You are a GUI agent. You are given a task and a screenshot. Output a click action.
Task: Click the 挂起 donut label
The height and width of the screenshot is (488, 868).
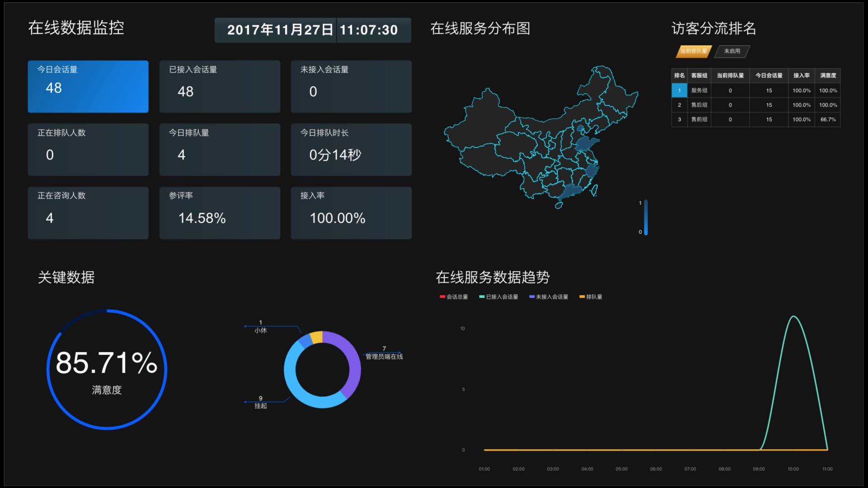(260, 406)
